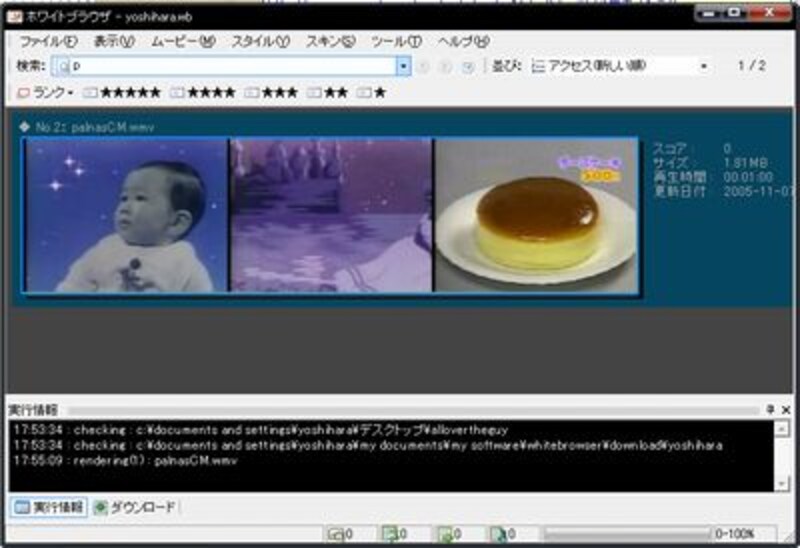The height and width of the screenshot is (548, 800).
Task: Filter by four-star rank
Action: (x=203, y=93)
